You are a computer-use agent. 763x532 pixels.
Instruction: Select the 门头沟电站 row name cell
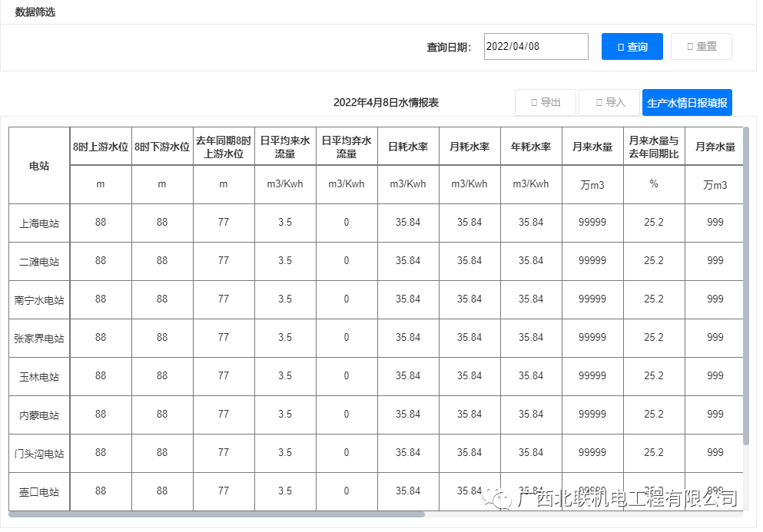pyautogui.click(x=39, y=454)
